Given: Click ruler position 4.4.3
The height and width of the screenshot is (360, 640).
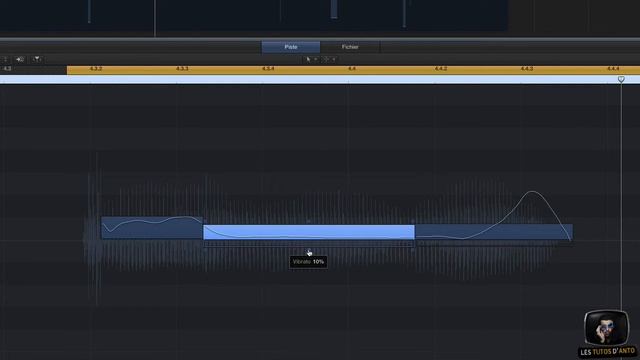Looking at the screenshot, I should 527,69.
